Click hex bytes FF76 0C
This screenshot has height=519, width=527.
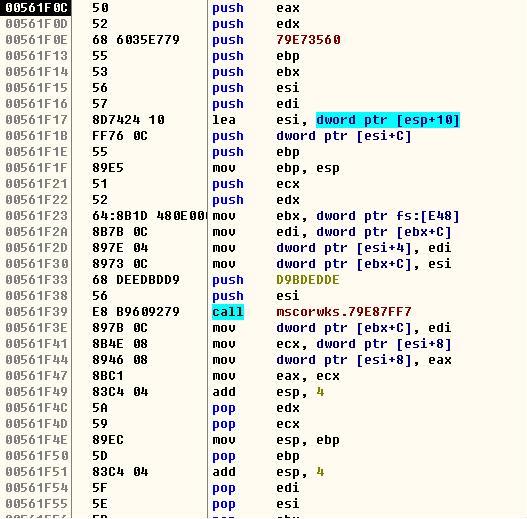(x=120, y=136)
